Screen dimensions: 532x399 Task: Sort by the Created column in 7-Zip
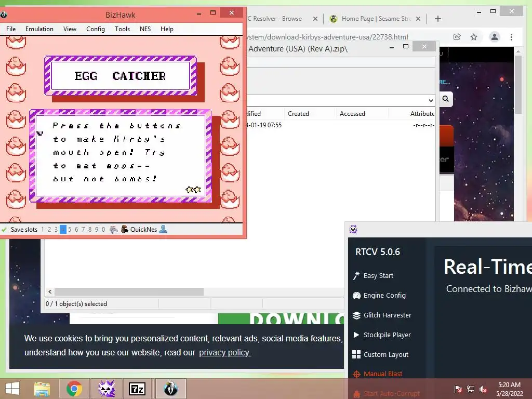[298, 114]
